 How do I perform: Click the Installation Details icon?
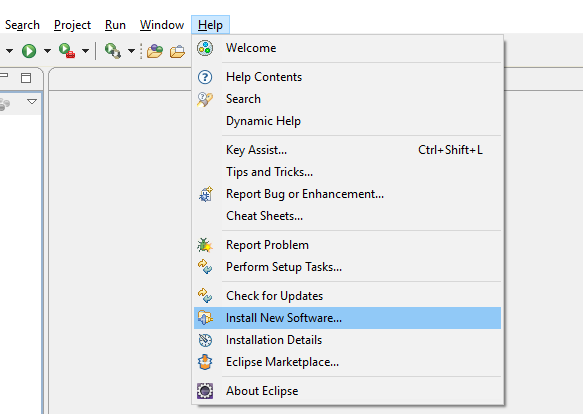(x=205, y=340)
